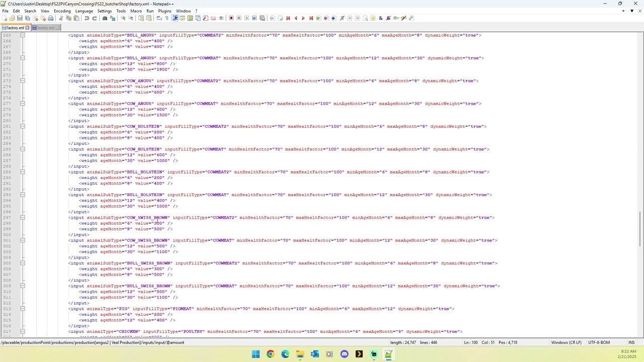Viewport: 644px width, 362px height.
Task: Open File Explorer from the taskbar
Action: tap(300, 354)
